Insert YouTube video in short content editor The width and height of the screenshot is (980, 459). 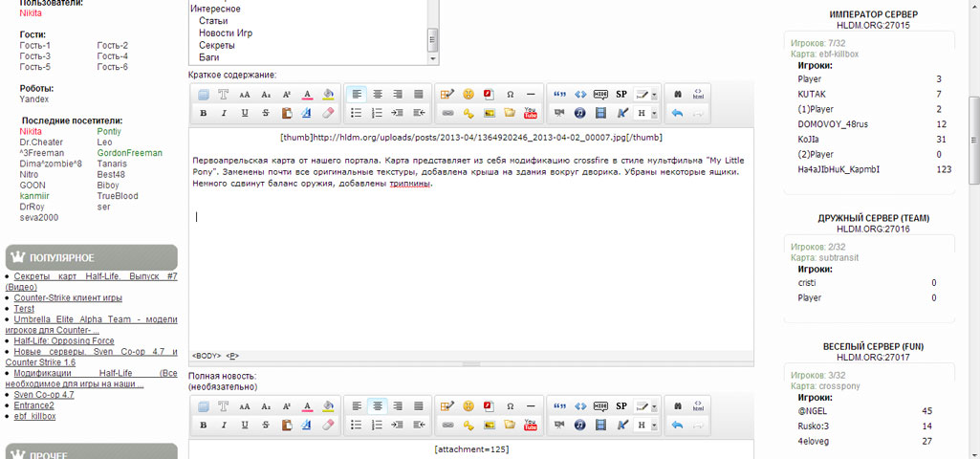coord(531,113)
